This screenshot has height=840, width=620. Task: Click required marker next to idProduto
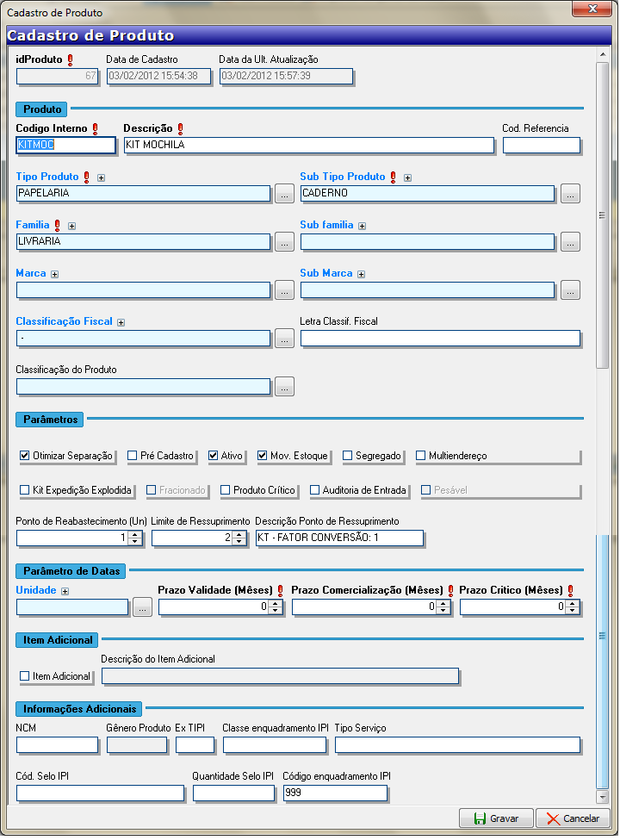click(x=70, y=60)
